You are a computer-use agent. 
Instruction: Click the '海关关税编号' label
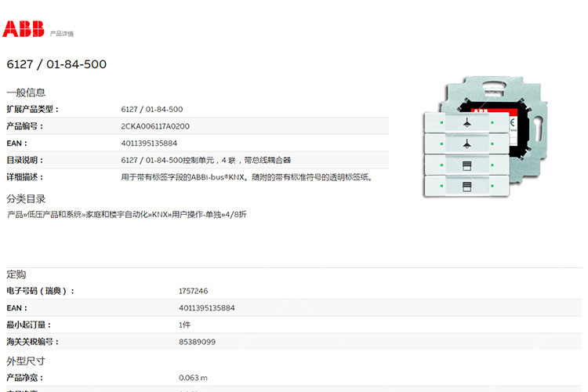click(x=33, y=342)
